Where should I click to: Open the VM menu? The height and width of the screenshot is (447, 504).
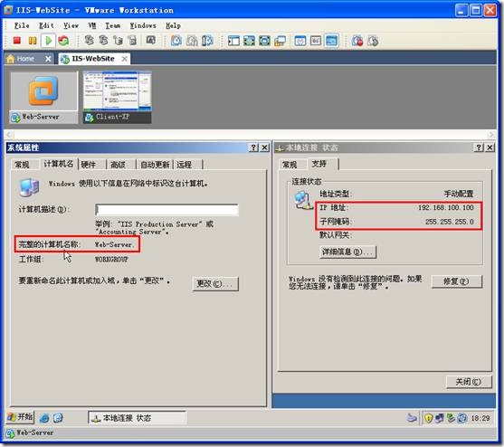[x=92, y=25]
